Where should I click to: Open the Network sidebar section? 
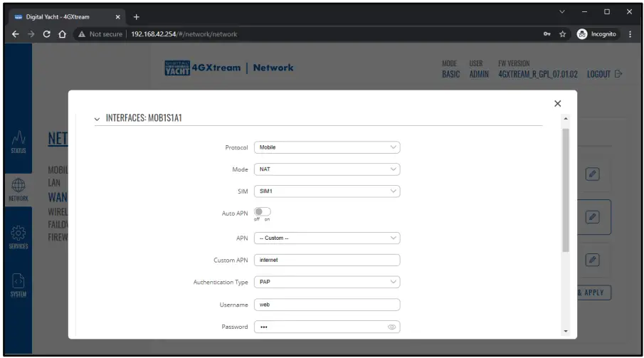coord(18,190)
